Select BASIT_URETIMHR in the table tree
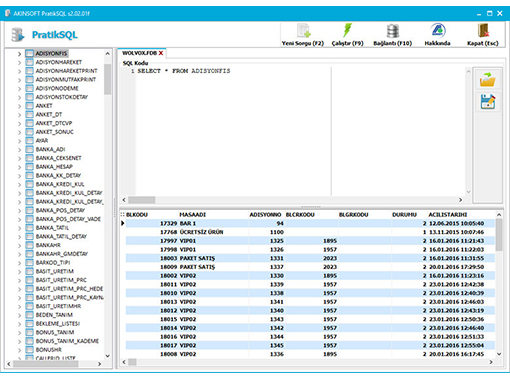 (58, 306)
